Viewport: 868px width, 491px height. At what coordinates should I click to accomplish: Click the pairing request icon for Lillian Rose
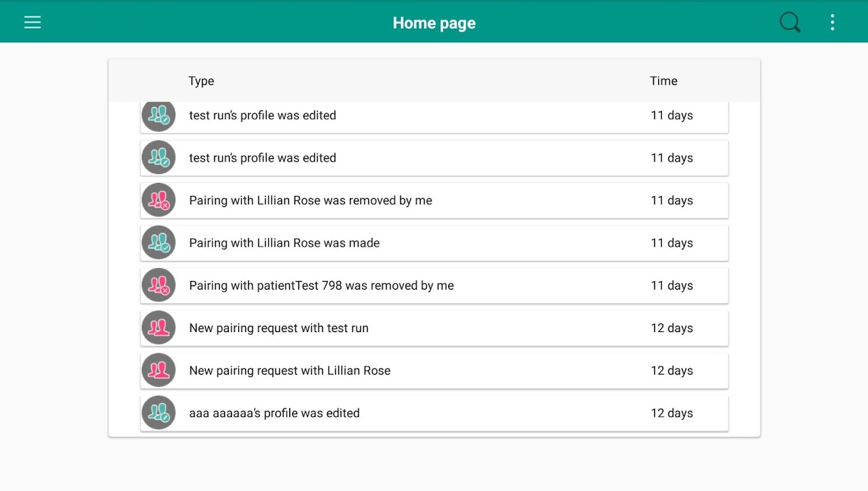(158, 370)
